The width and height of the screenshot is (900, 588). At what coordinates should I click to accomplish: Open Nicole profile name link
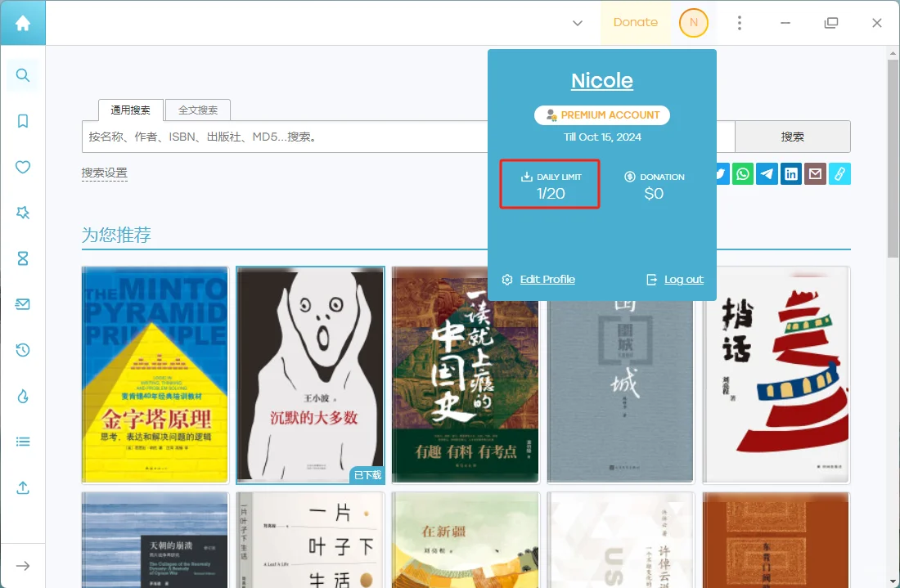pos(601,81)
